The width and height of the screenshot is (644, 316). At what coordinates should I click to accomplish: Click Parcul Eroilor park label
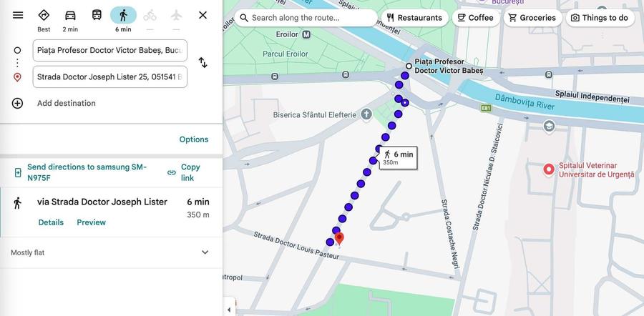click(286, 54)
